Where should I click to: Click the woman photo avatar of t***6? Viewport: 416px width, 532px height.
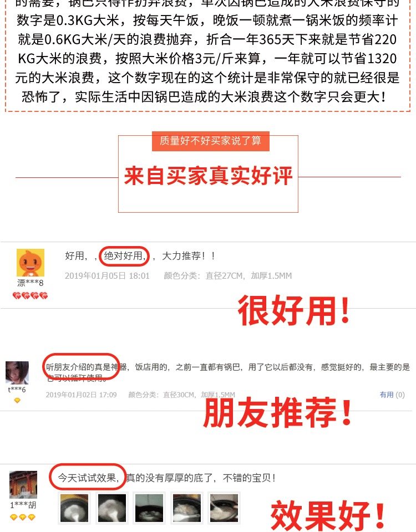17,373
